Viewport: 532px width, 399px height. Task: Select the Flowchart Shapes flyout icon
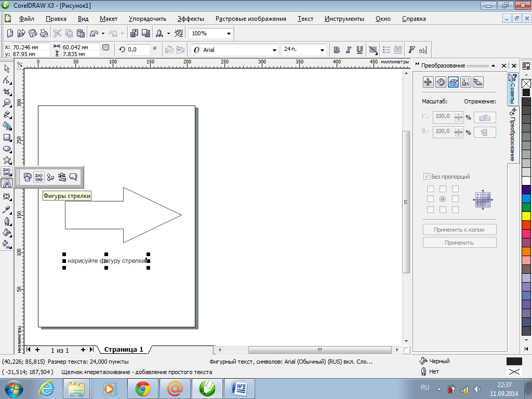(50, 177)
